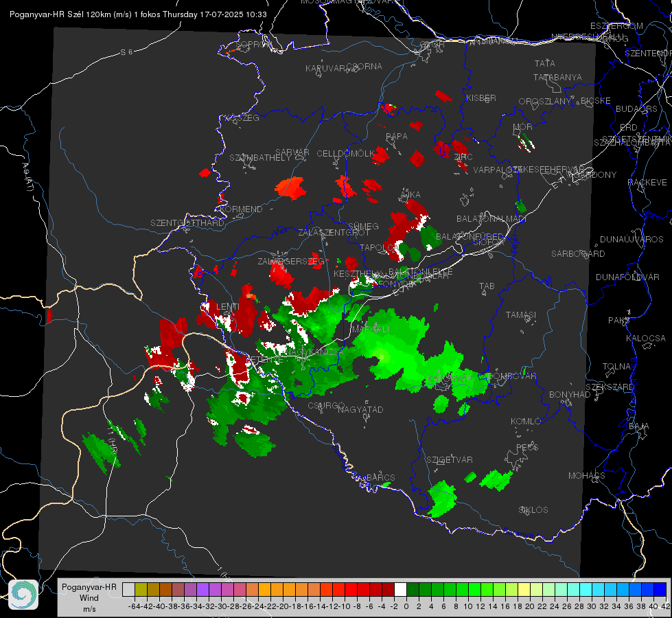Select the NAGYATAD label
This screenshot has width=672, height=618.
[x=360, y=409]
